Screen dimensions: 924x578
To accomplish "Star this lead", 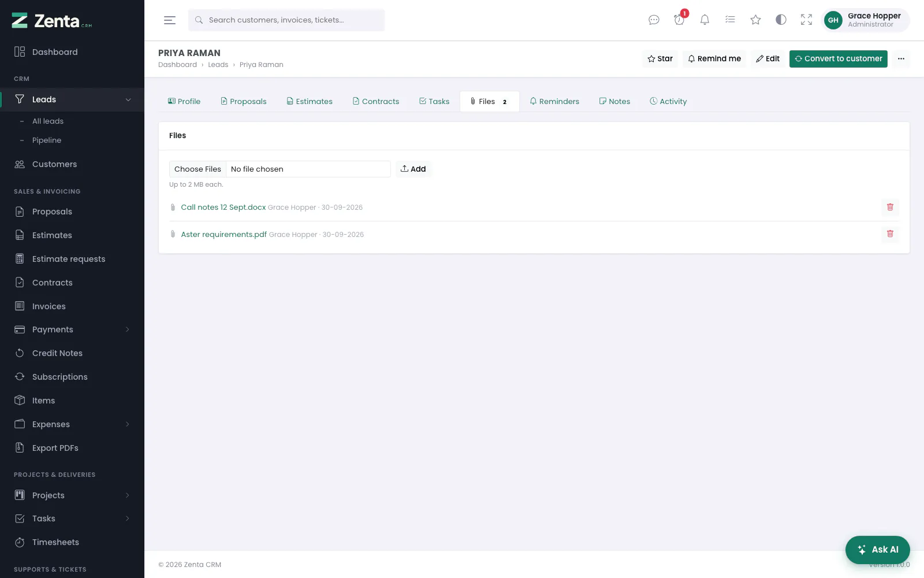I will pos(660,58).
